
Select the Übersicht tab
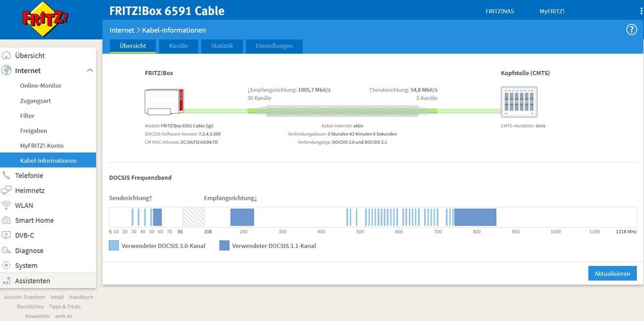coord(133,46)
